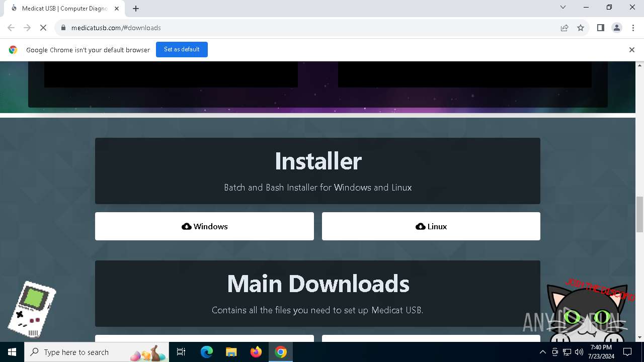Click 'Contains all the files' description text
The width and height of the screenshot is (644, 362).
[317, 310]
